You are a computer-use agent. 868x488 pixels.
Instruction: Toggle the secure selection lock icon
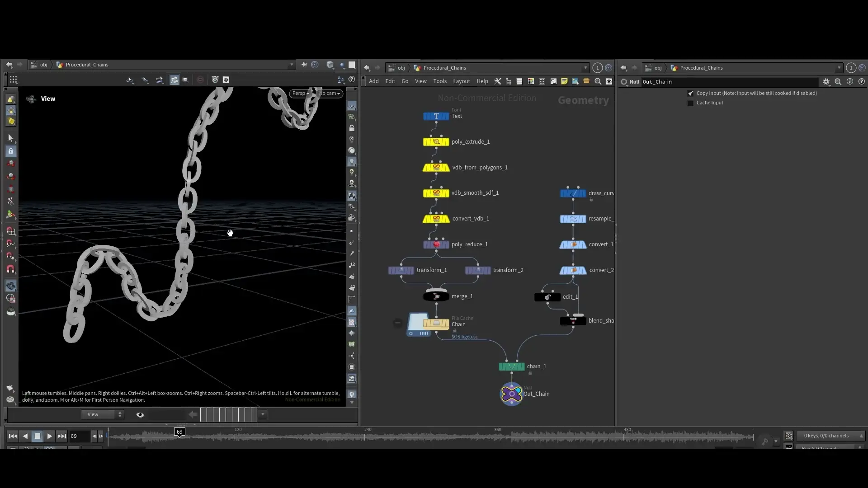[11, 151]
